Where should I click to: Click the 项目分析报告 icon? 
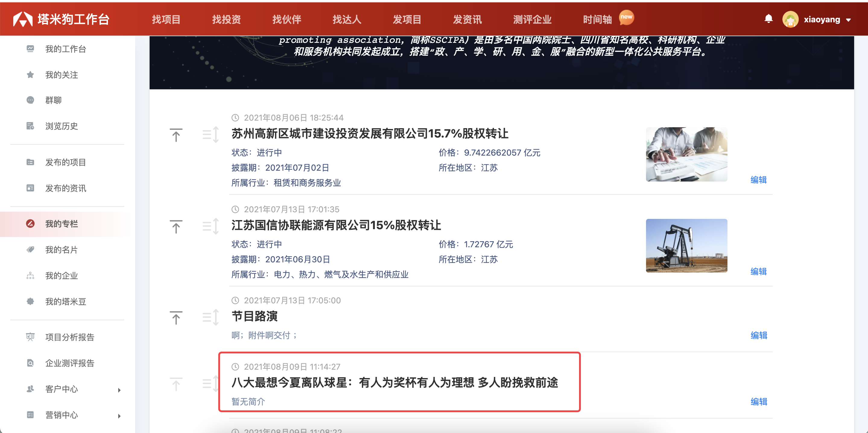pyautogui.click(x=30, y=337)
